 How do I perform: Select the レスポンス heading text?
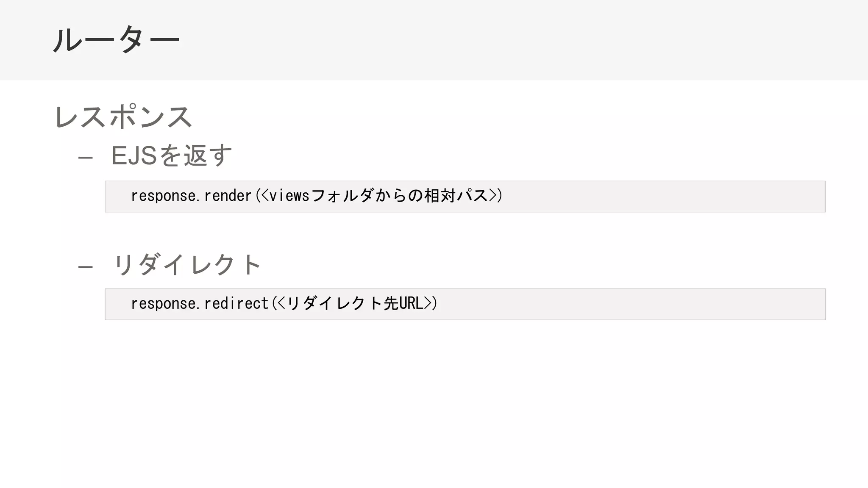coord(123,117)
